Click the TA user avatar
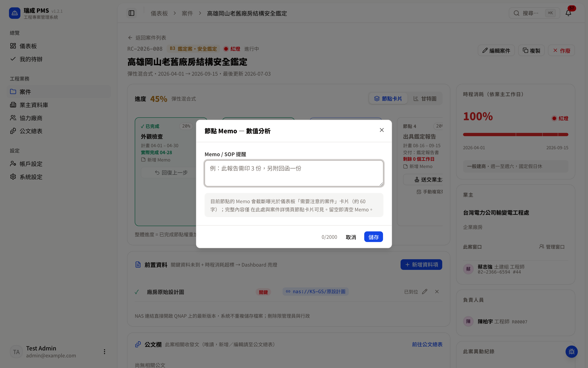588x368 pixels. tap(16, 352)
